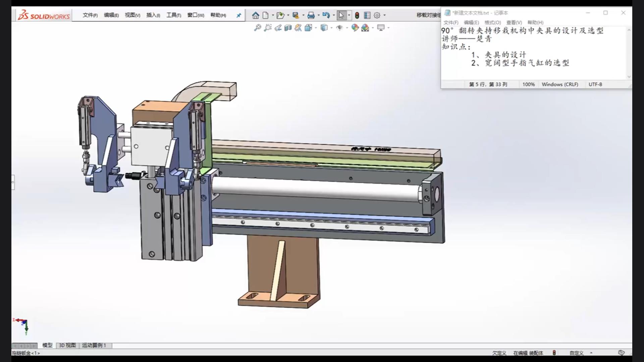644x362 pixels.
Task: Click the status bar rebuild traffic light icon
Action: [554, 353]
